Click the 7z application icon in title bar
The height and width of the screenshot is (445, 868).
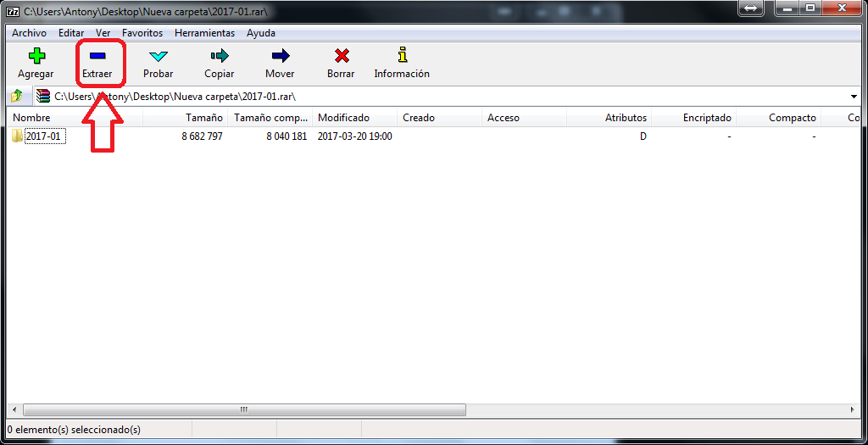12,10
